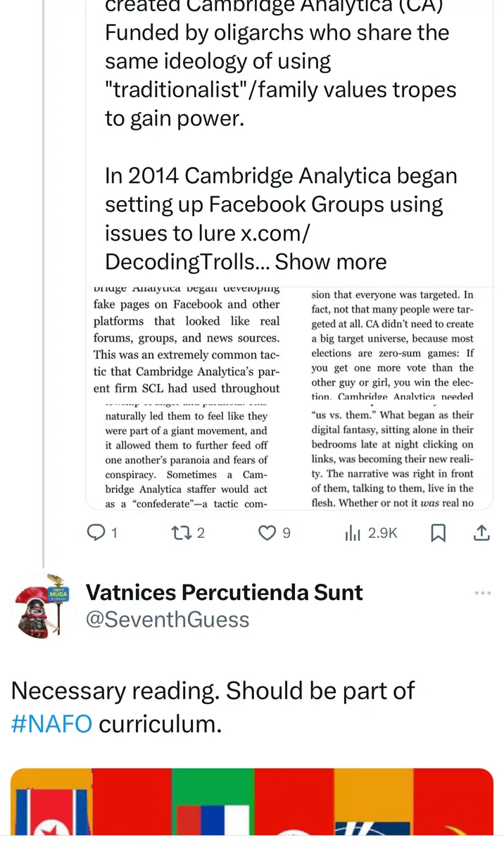Tap the display name Vatnices Percutienda Sunt
The height and width of the screenshot is (845, 504).
pyautogui.click(x=224, y=593)
